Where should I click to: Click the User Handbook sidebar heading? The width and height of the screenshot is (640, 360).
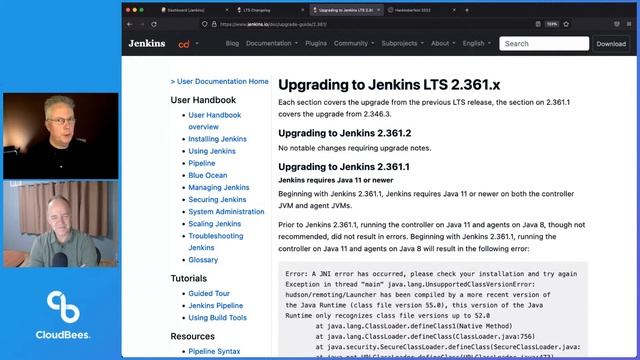click(203, 100)
